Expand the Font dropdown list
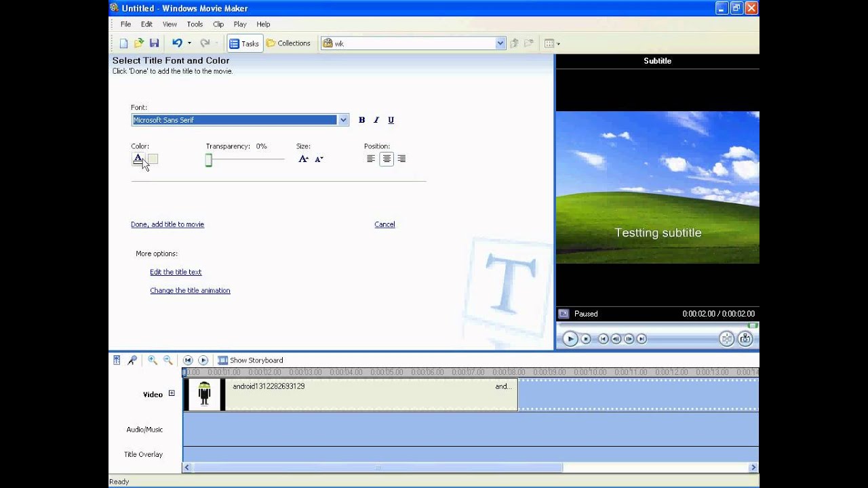Viewport: 868px width, 488px height. (x=343, y=120)
